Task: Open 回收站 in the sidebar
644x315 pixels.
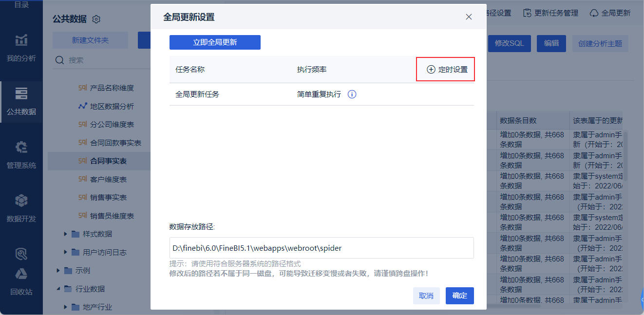Action: (x=21, y=282)
